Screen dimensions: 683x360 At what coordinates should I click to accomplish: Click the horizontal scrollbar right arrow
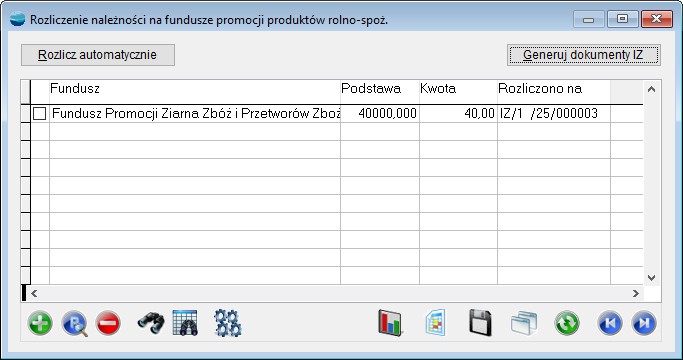(x=636, y=293)
